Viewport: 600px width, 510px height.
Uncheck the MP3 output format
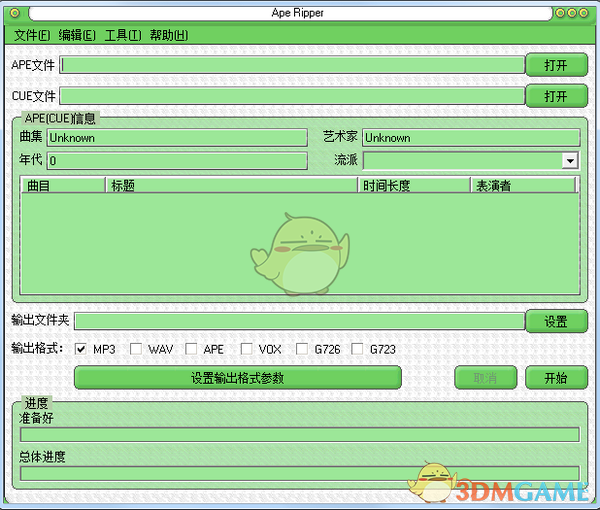click(81, 349)
